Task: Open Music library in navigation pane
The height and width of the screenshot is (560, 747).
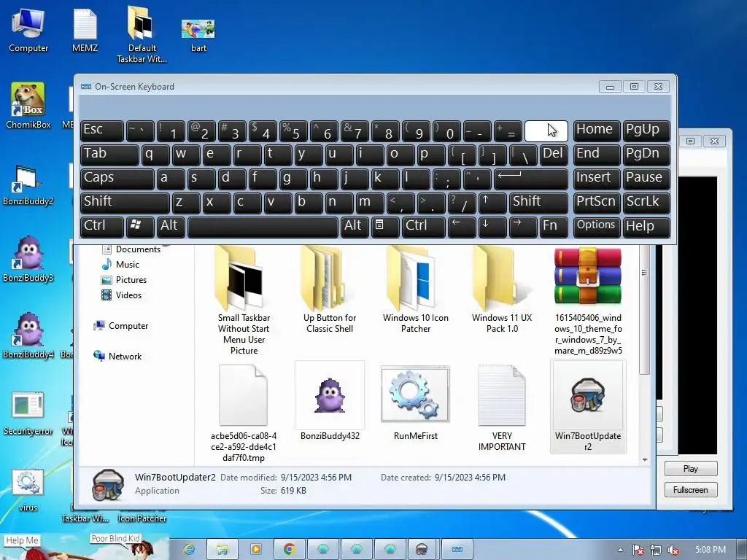Action: (120, 264)
